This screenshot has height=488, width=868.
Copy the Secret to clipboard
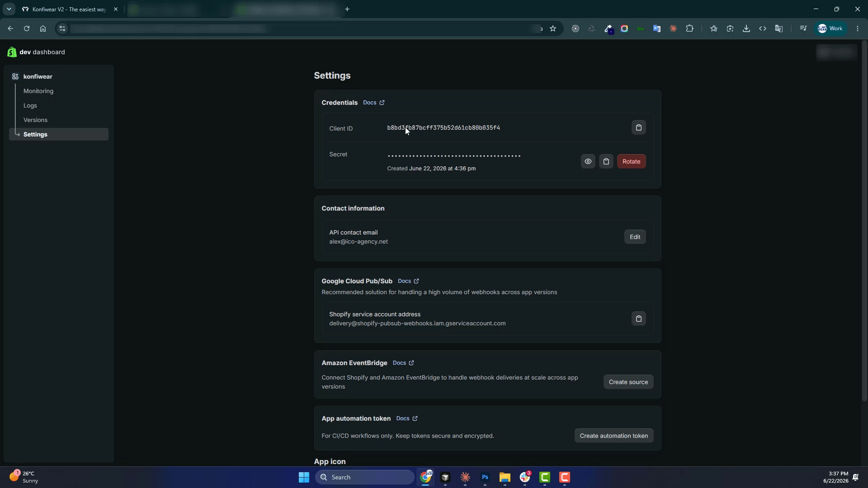pyautogui.click(x=606, y=161)
